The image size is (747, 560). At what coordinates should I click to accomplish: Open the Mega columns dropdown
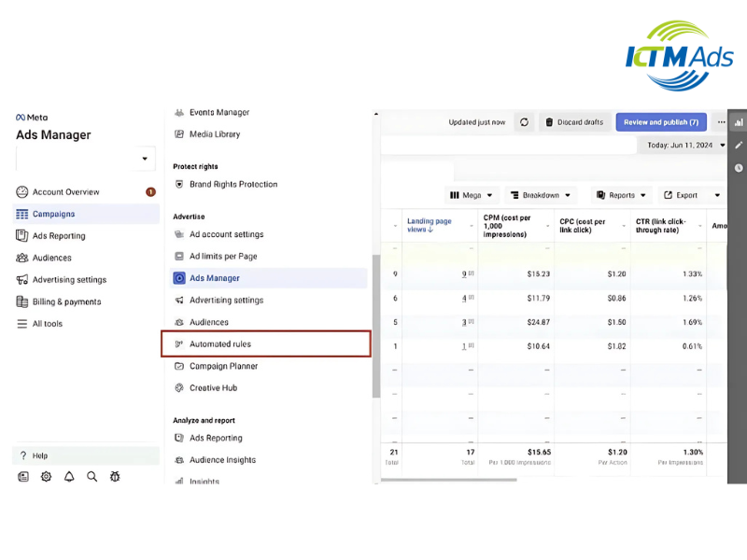point(472,195)
